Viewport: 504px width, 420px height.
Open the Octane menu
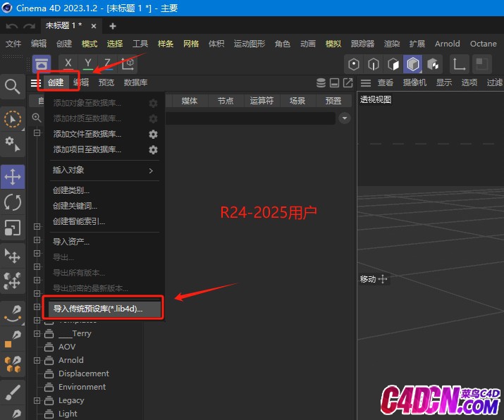[483, 44]
